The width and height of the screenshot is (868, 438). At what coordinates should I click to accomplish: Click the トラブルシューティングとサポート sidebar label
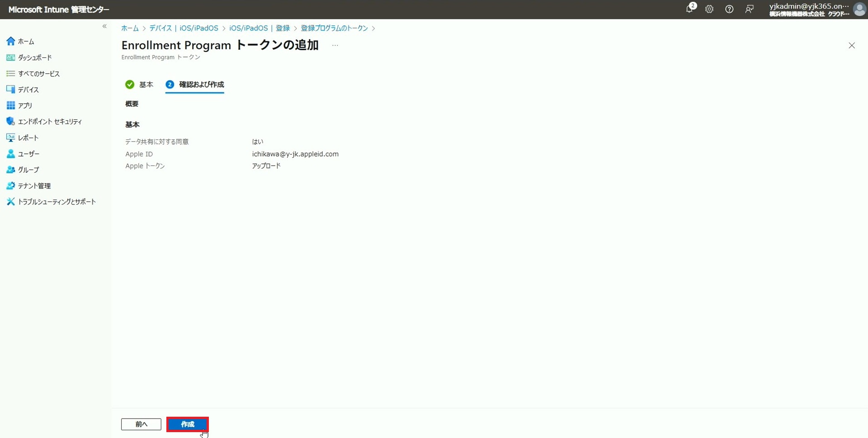[57, 202]
